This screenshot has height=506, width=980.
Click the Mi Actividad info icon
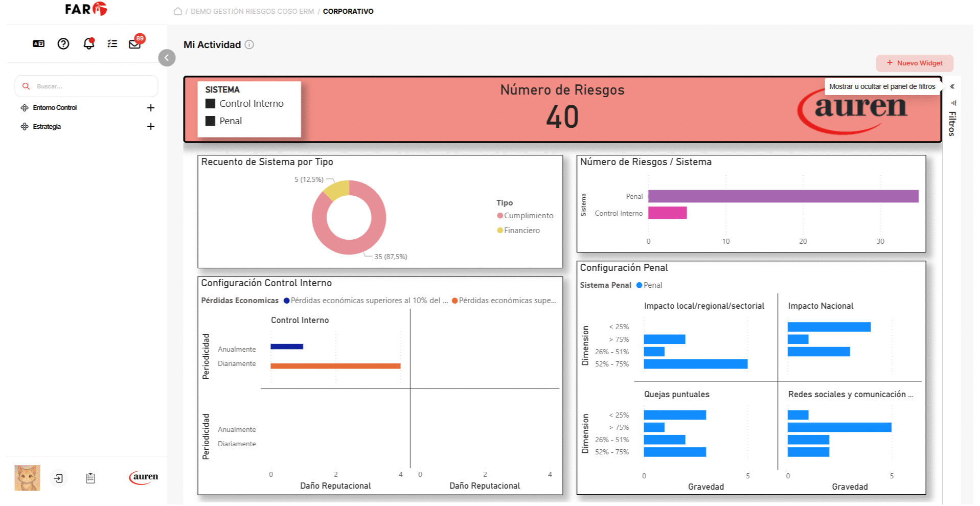click(249, 44)
